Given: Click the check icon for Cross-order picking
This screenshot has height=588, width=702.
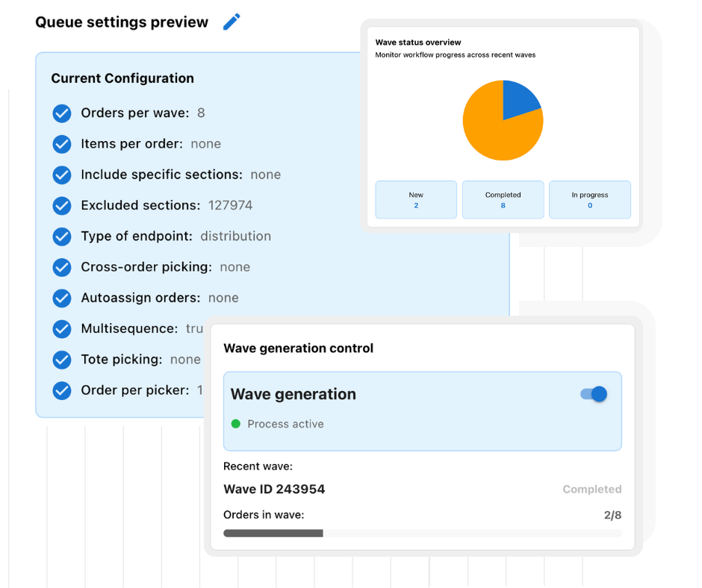Looking at the screenshot, I should [62, 267].
